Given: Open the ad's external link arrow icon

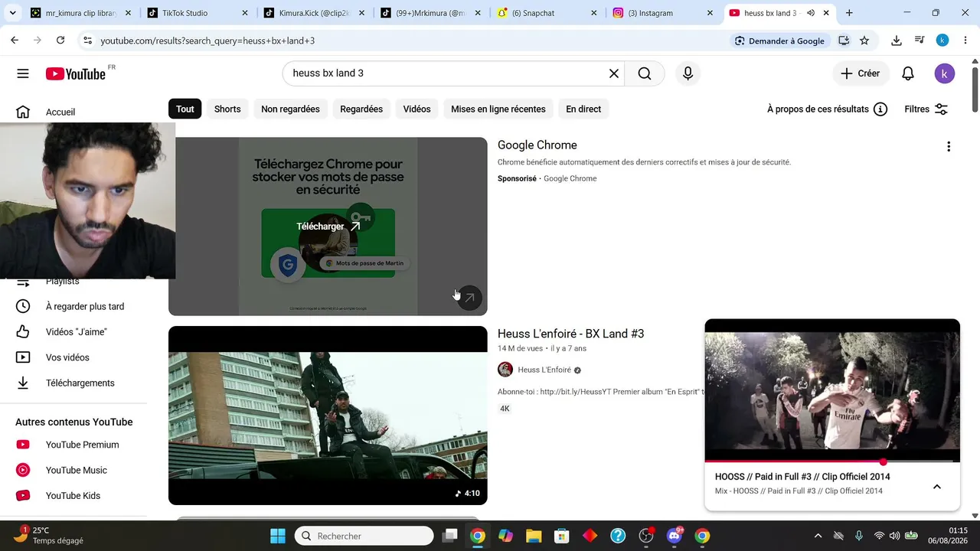Looking at the screenshot, I should pyautogui.click(x=469, y=298).
